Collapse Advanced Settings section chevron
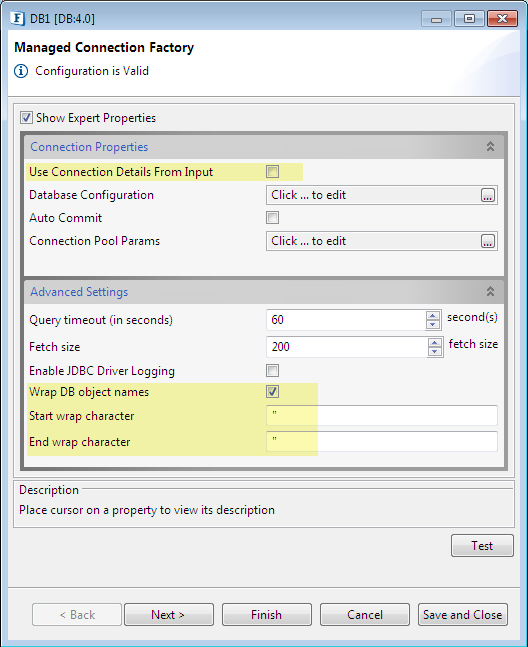528x647 pixels. click(x=490, y=292)
